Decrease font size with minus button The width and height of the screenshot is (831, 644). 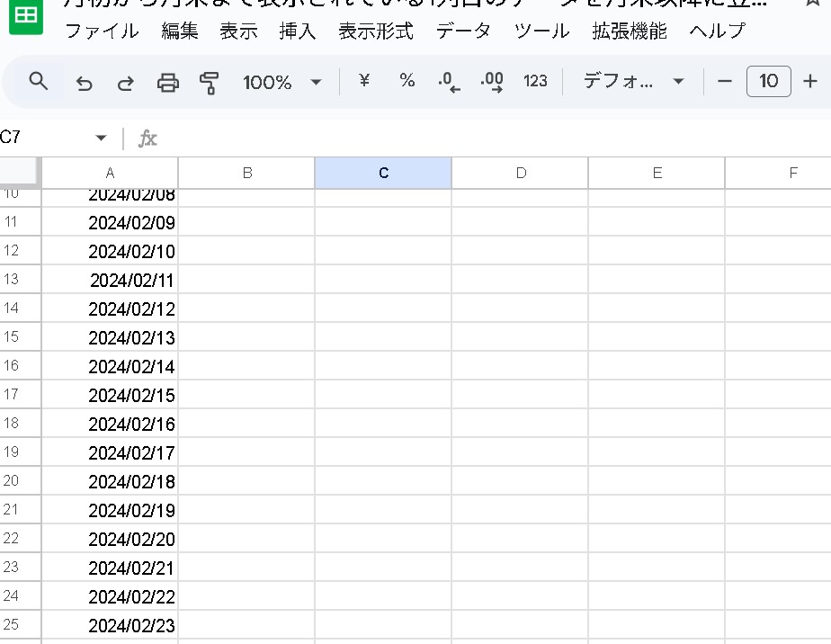coord(725,82)
